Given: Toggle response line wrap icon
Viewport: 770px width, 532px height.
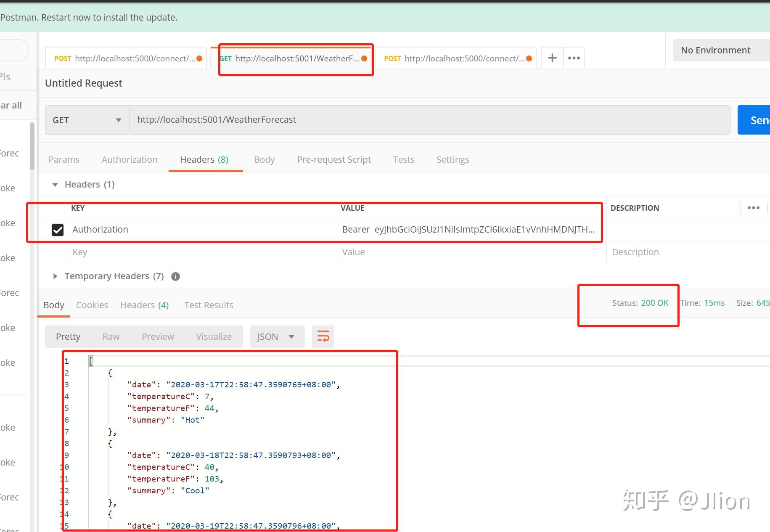Looking at the screenshot, I should click(323, 336).
